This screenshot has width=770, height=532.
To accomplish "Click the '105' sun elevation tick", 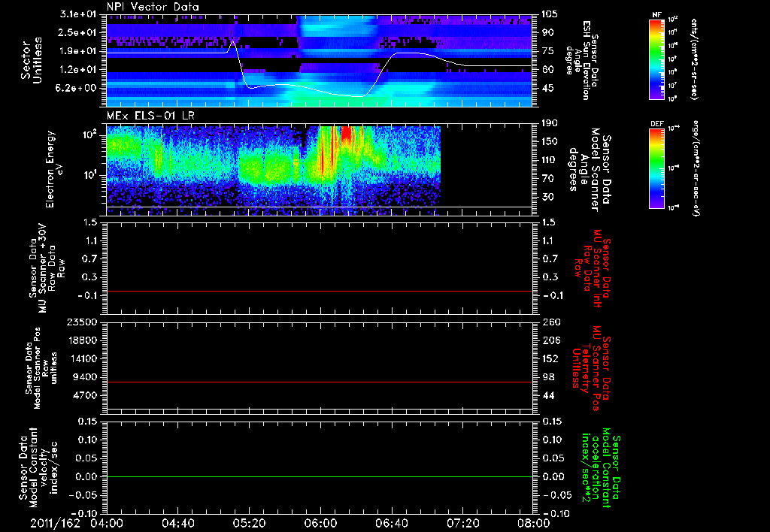I will tap(548, 14).
